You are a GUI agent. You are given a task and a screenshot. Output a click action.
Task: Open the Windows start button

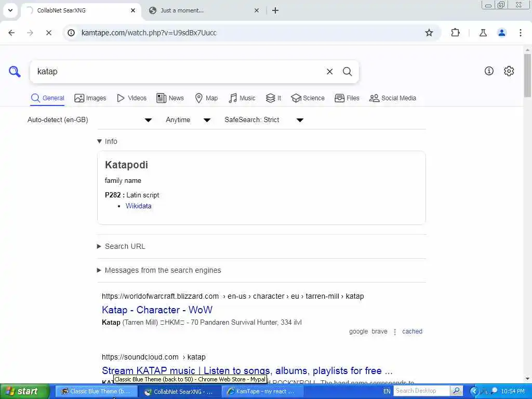(x=24, y=391)
